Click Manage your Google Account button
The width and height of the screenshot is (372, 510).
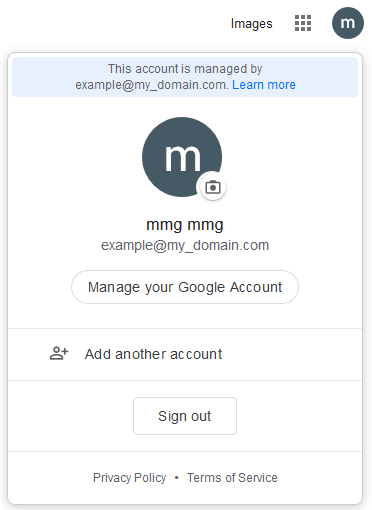[185, 287]
